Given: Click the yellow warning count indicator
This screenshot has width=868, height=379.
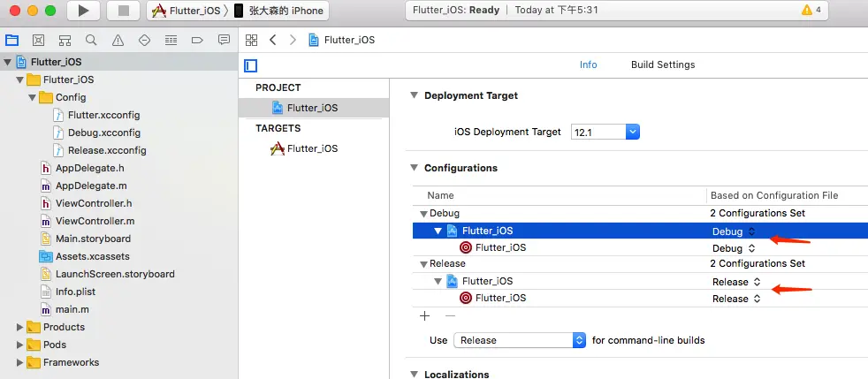Looking at the screenshot, I should tap(811, 10).
